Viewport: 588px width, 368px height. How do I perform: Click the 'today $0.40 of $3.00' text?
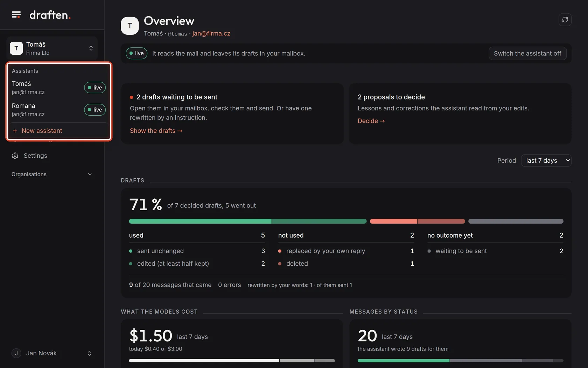(155, 349)
